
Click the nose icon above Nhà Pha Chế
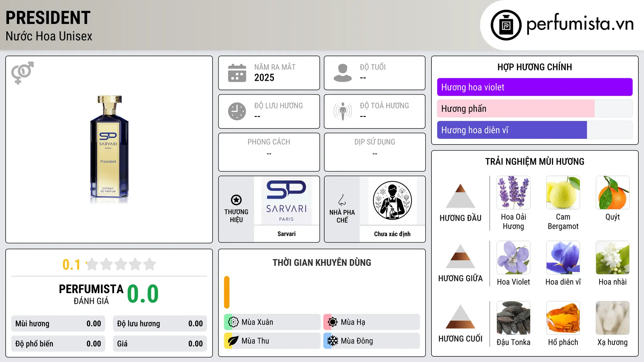342,200
